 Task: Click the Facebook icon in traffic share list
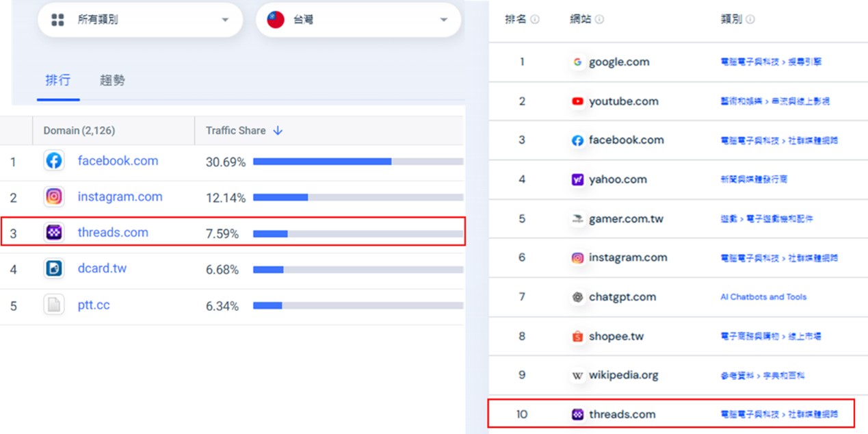[x=54, y=161]
